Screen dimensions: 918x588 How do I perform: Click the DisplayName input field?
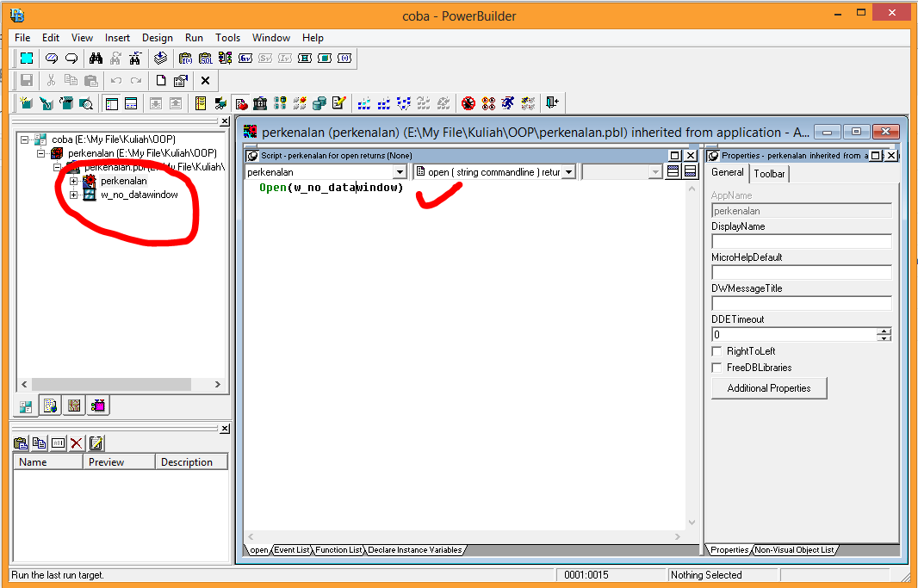[801, 241]
